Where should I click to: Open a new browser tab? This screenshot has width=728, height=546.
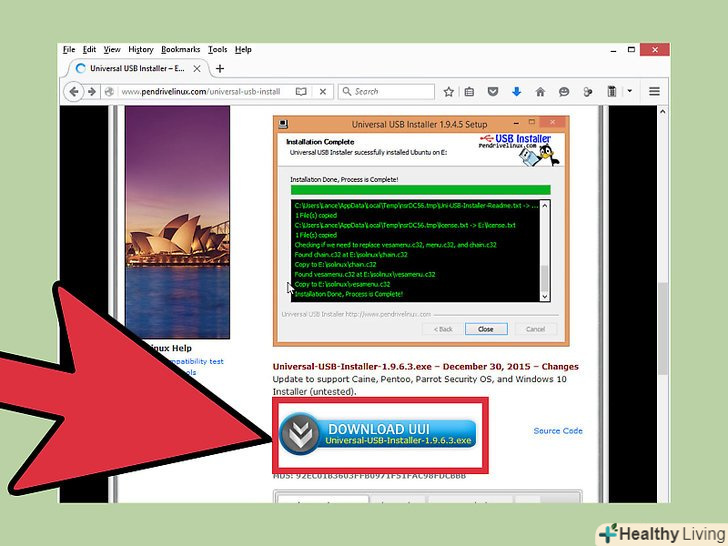tap(220, 69)
